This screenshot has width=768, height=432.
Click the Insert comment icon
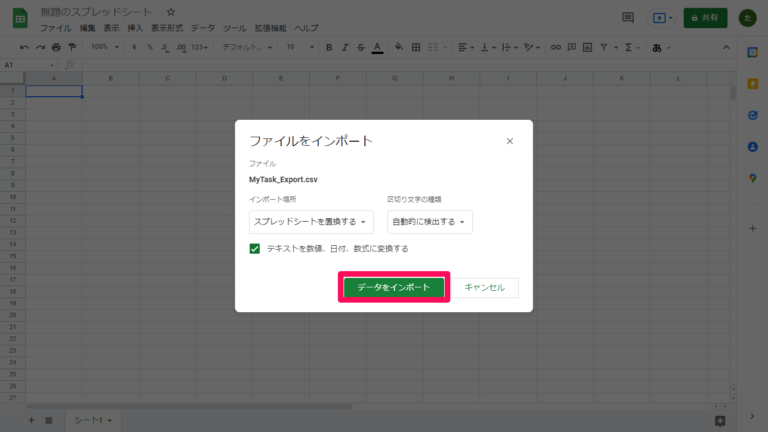(572, 48)
